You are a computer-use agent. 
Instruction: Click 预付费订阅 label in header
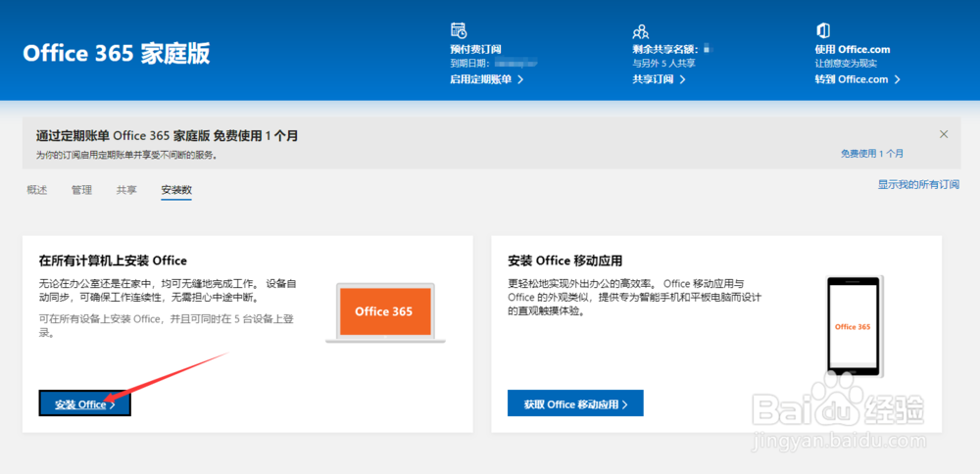pos(475,49)
